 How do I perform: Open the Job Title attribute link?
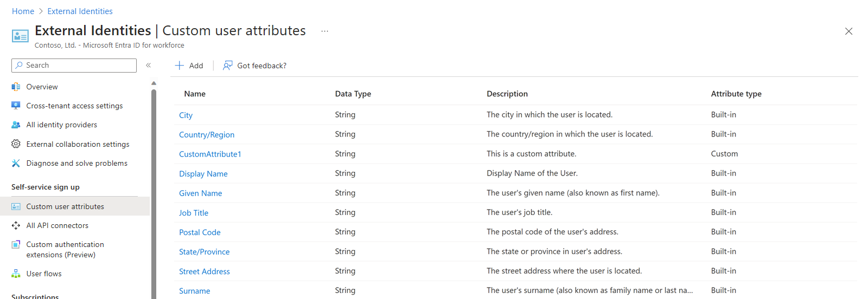click(x=194, y=213)
